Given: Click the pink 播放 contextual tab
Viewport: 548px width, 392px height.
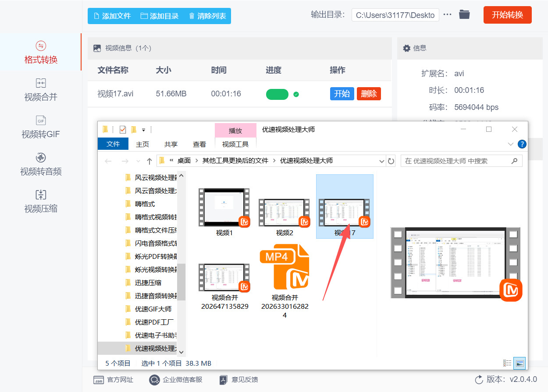Looking at the screenshot, I should pyautogui.click(x=235, y=131).
